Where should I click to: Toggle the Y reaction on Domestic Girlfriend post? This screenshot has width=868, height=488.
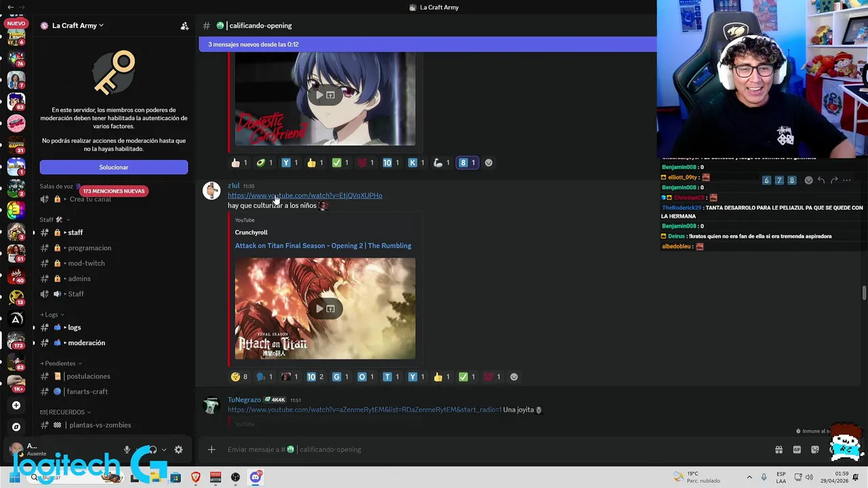[290, 163]
